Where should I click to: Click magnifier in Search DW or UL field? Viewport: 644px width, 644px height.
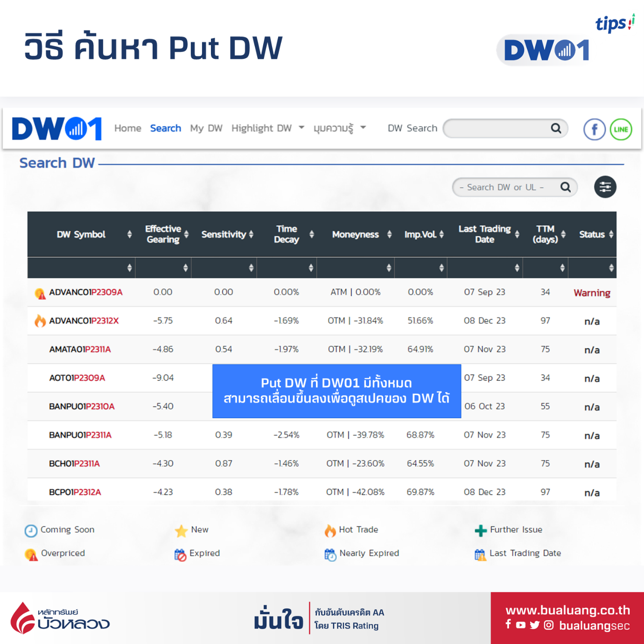(x=566, y=187)
